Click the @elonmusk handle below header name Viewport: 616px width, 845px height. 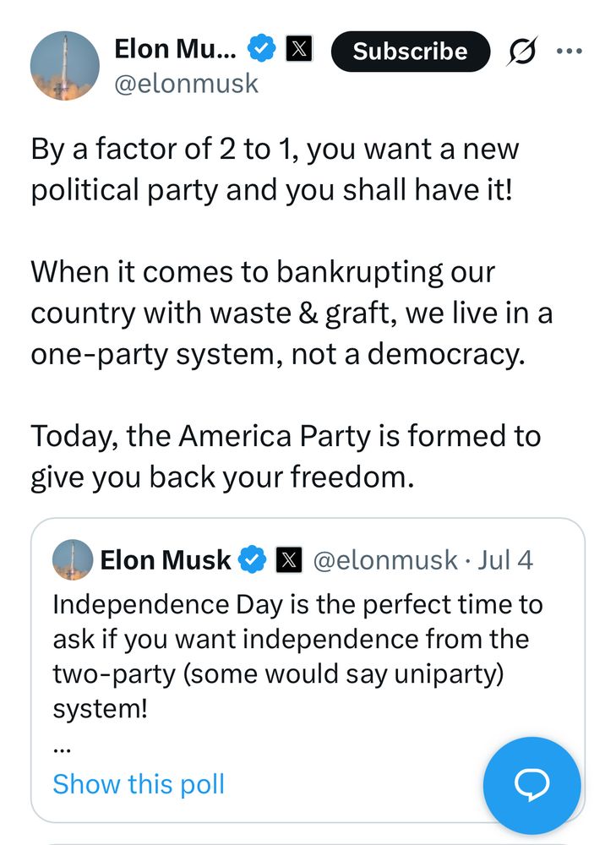186,84
